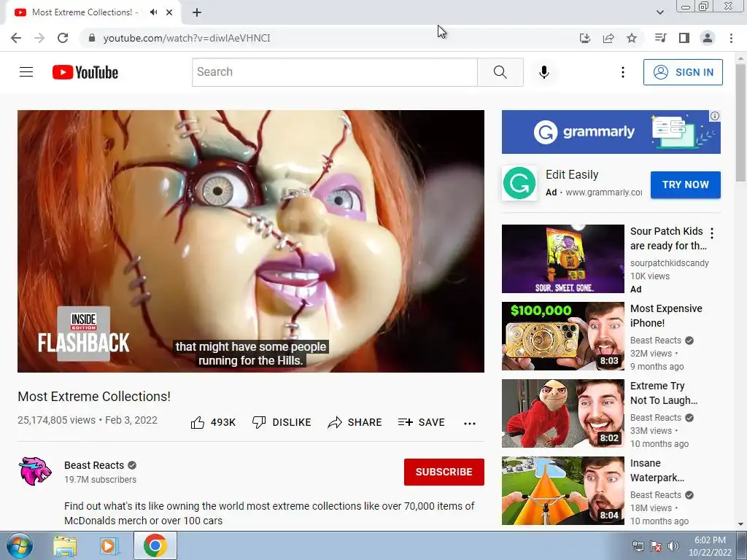The image size is (747, 560).
Task: Click TRY NOW on Grammarly ad
Action: point(685,184)
